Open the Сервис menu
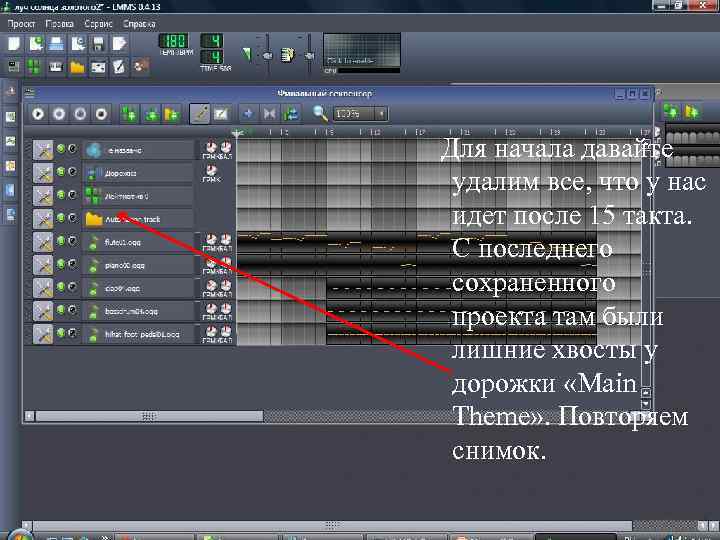This screenshot has height=540, width=720. (98, 23)
